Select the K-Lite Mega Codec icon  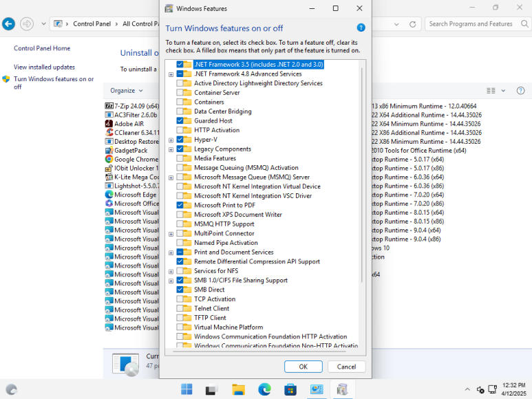109,177
